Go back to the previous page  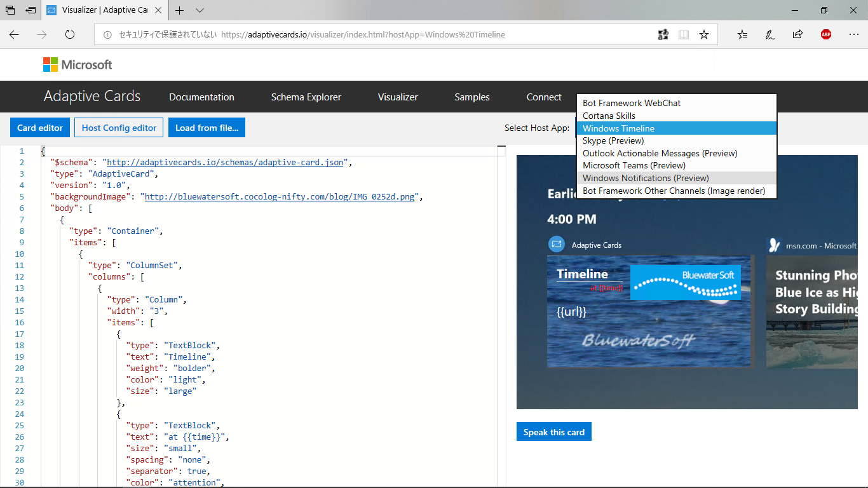tap(14, 34)
